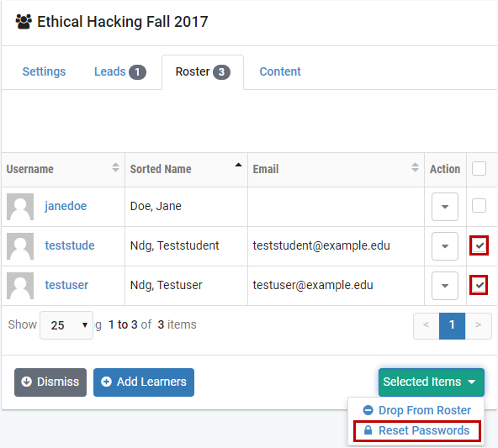Switch to the Settings tab
This screenshot has width=498, height=448.
point(44,71)
